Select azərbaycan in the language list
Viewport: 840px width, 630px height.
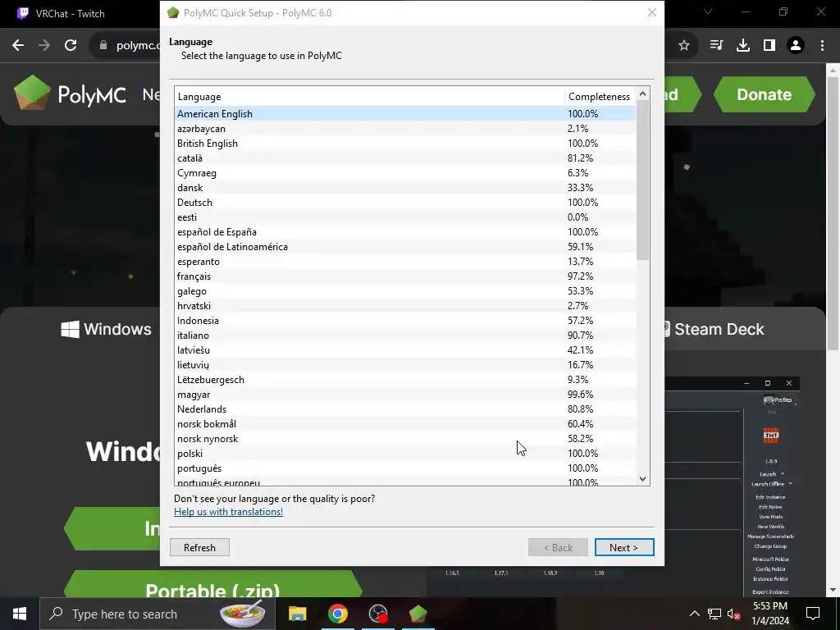405,129
